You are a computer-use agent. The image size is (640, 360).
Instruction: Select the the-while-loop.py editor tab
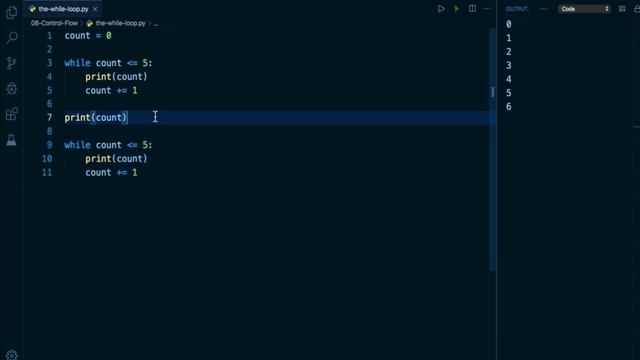tap(63, 9)
